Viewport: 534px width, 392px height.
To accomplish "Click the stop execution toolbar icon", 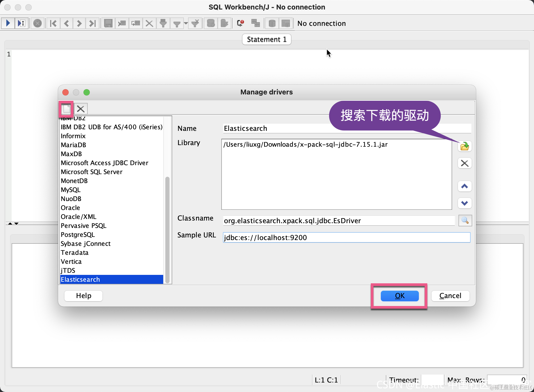I will (x=38, y=23).
